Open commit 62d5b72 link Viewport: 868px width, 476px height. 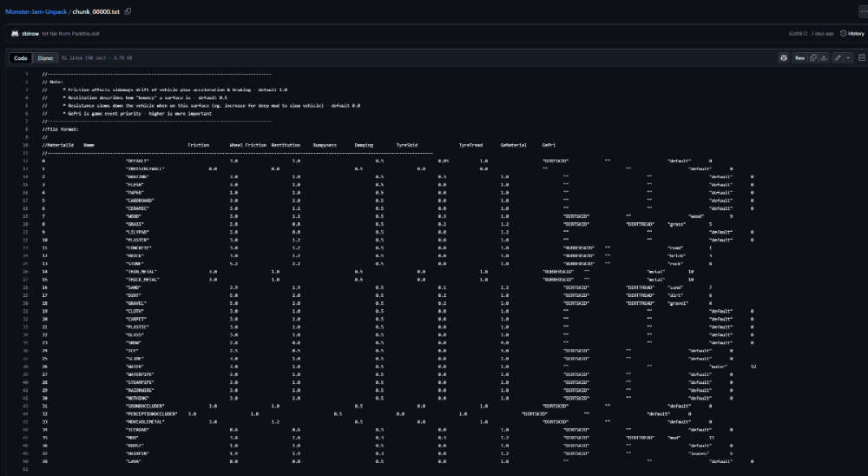(x=799, y=34)
